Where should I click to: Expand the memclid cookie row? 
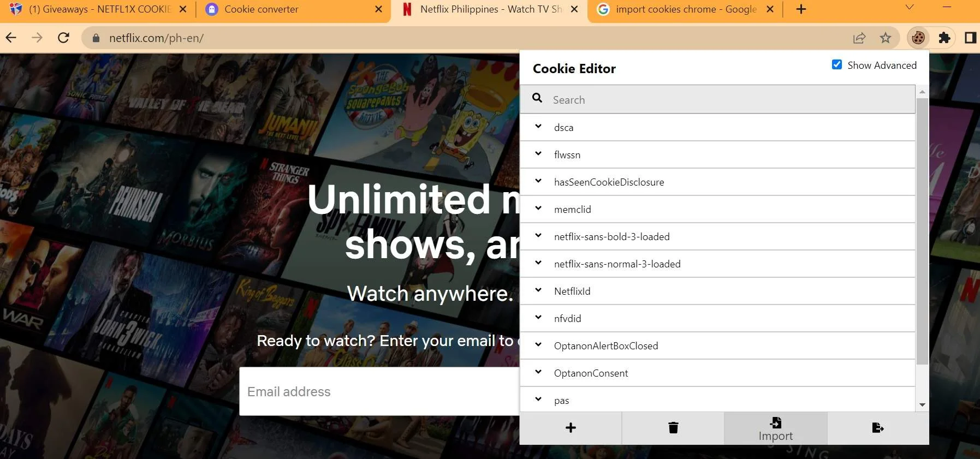pos(717,209)
